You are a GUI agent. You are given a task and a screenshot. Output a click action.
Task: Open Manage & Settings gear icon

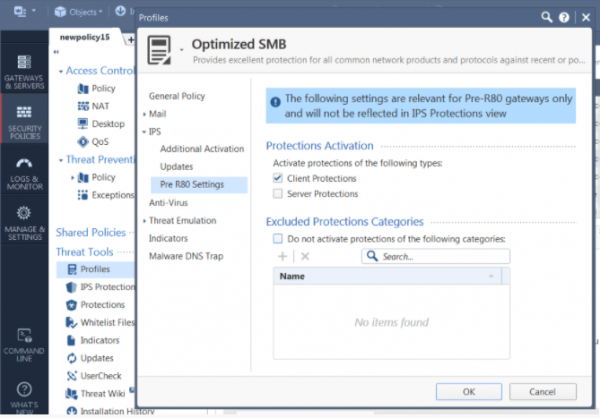click(23, 220)
